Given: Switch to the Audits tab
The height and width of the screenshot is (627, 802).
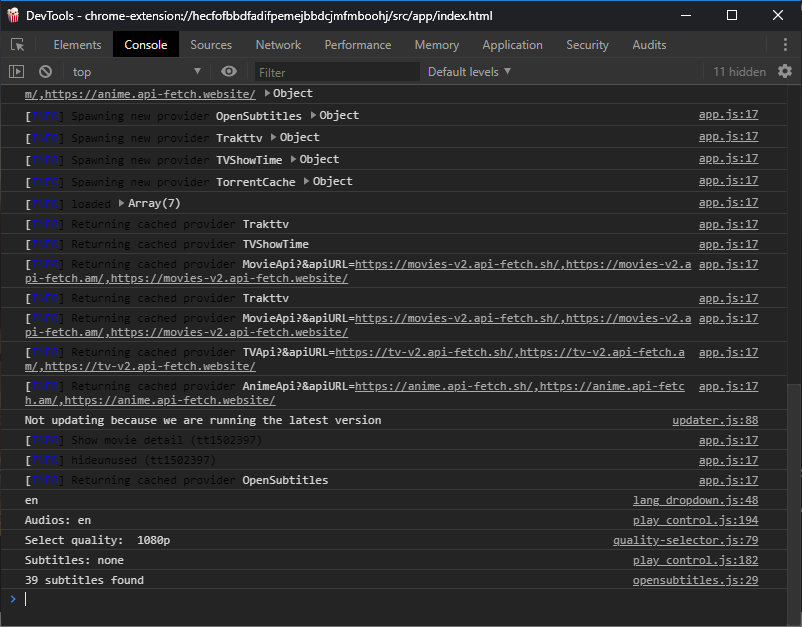Looking at the screenshot, I should pos(649,45).
